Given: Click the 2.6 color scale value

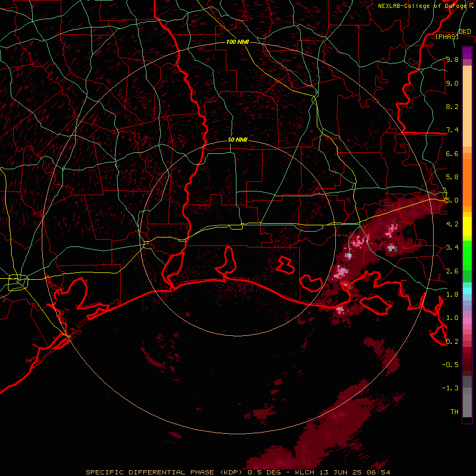Looking at the screenshot, I should (452, 271).
